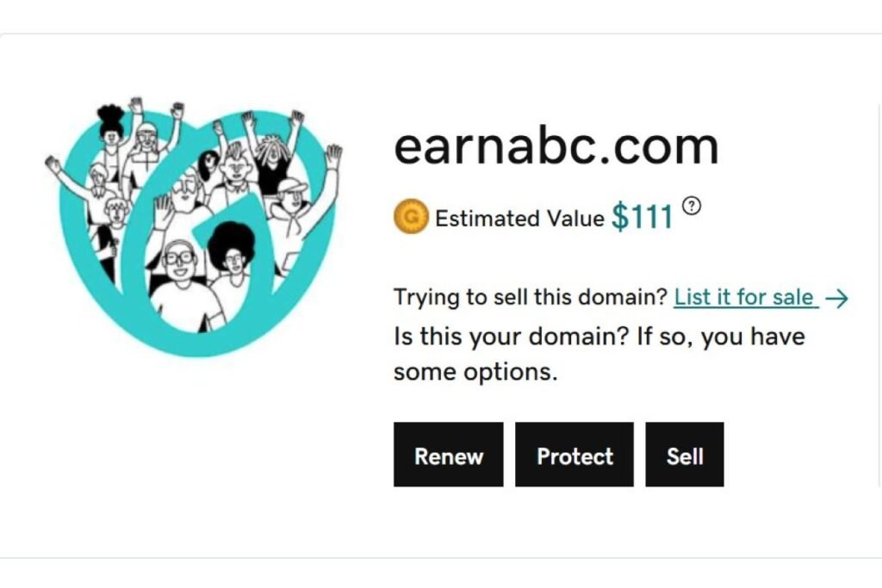
Task: Click the gold G coin icon
Action: click(x=411, y=216)
